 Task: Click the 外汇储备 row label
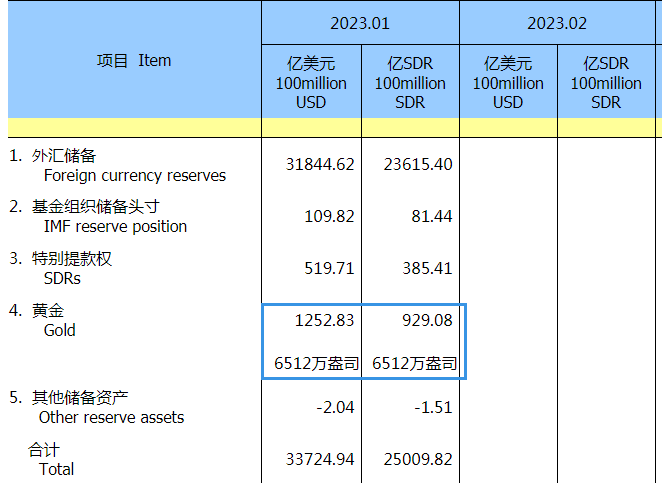point(64,156)
